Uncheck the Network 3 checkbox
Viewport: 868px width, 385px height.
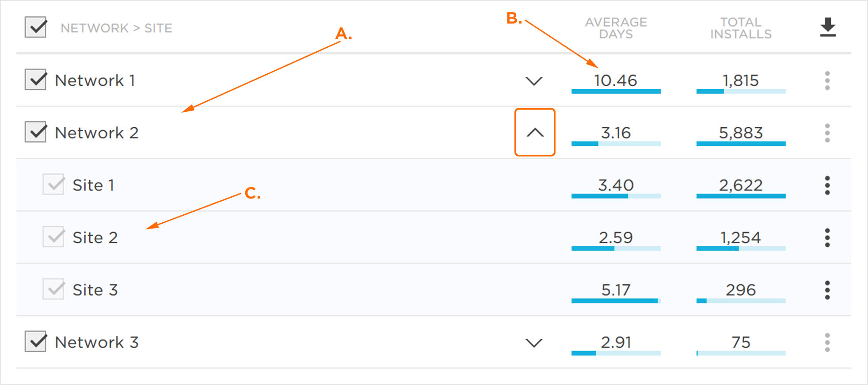tap(36, 342)
